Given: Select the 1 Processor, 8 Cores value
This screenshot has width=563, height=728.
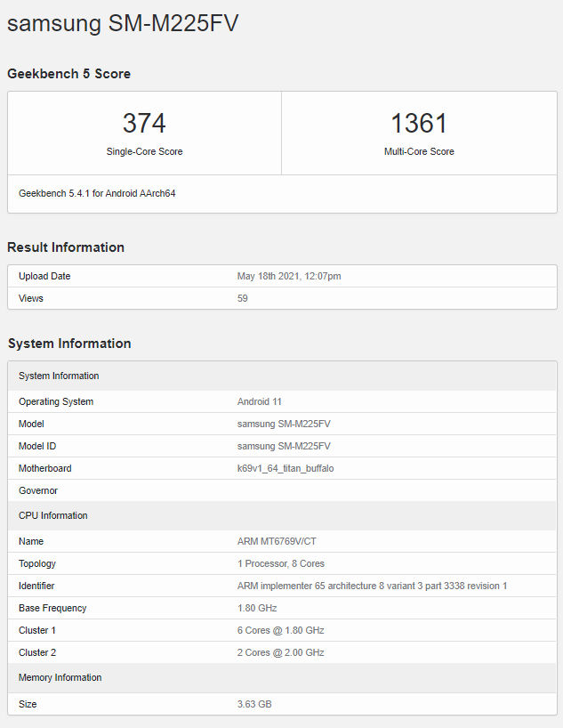Looking at the screenshot, I should tap(281, 563).
